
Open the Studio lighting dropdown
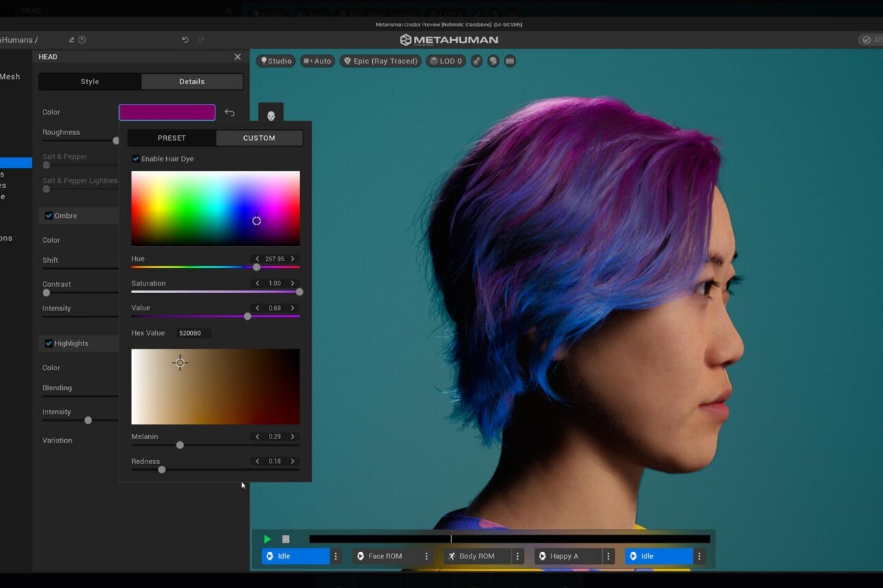(276, 61)
